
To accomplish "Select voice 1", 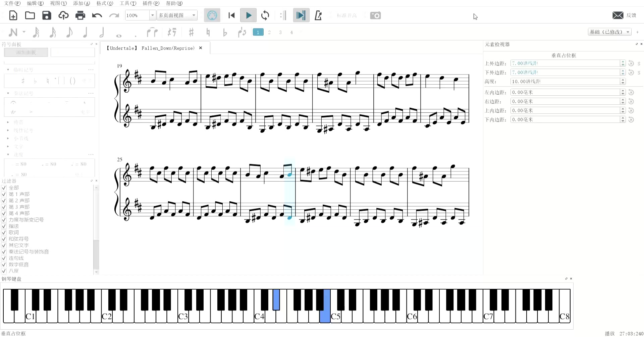I will pyautogui.click(x=258, y=32).
